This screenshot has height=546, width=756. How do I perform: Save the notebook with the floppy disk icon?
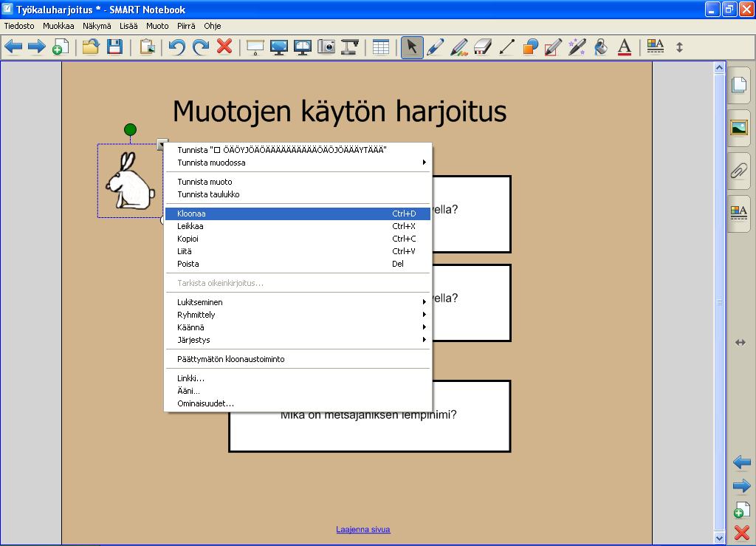point(114,47)
